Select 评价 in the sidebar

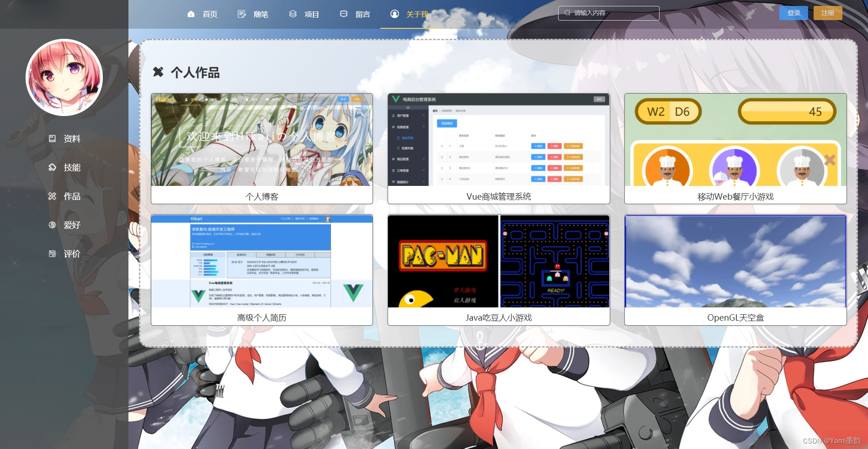72,254
